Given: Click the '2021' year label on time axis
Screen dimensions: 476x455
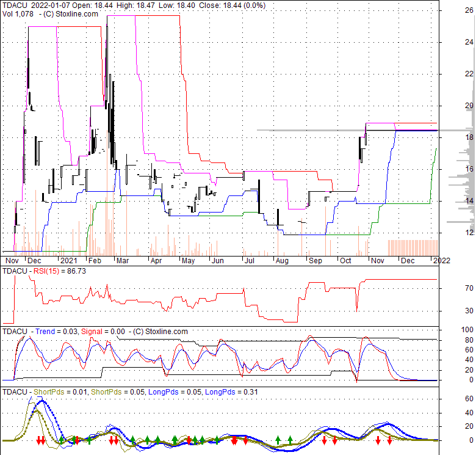Looking at the screenshot, I should point(69,261).
